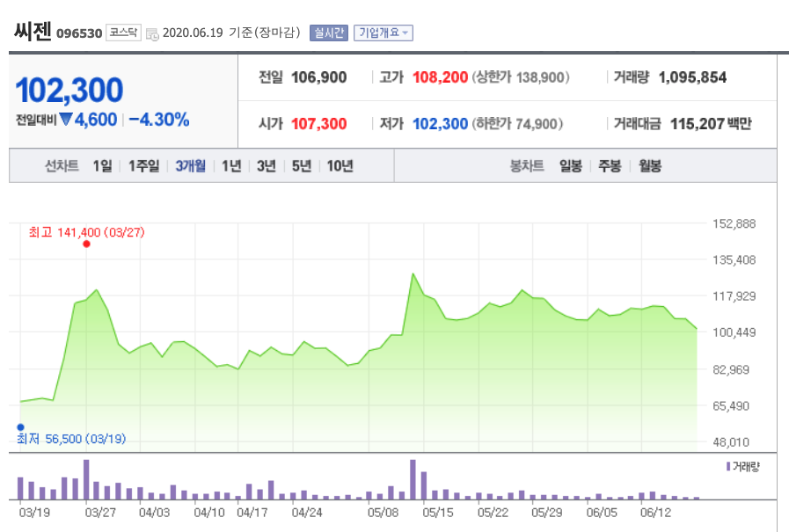Select the 5년 line chart tab
Image resolution: width=789 pixels, height=532 pixels.
pyautogui.click(x=302, y=165)
